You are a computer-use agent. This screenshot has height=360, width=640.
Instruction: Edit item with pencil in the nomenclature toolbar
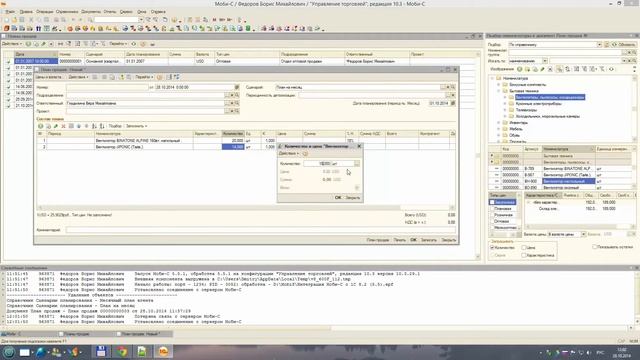click(542, 69)
